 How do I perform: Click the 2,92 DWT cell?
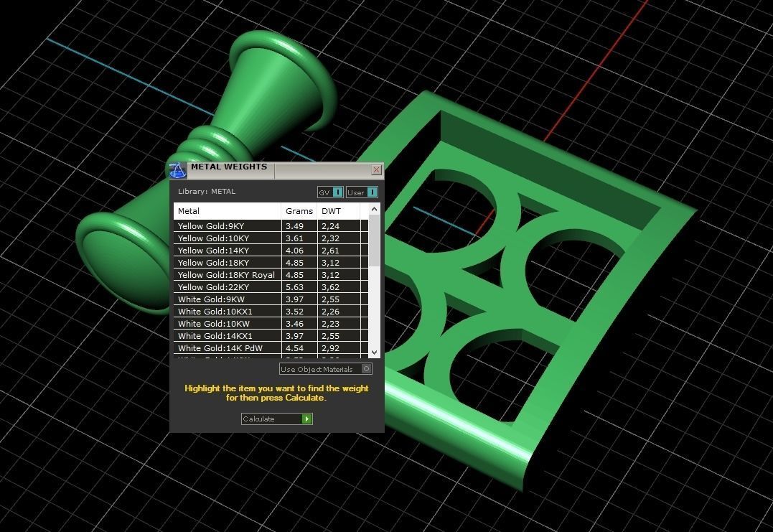(339, 348)
